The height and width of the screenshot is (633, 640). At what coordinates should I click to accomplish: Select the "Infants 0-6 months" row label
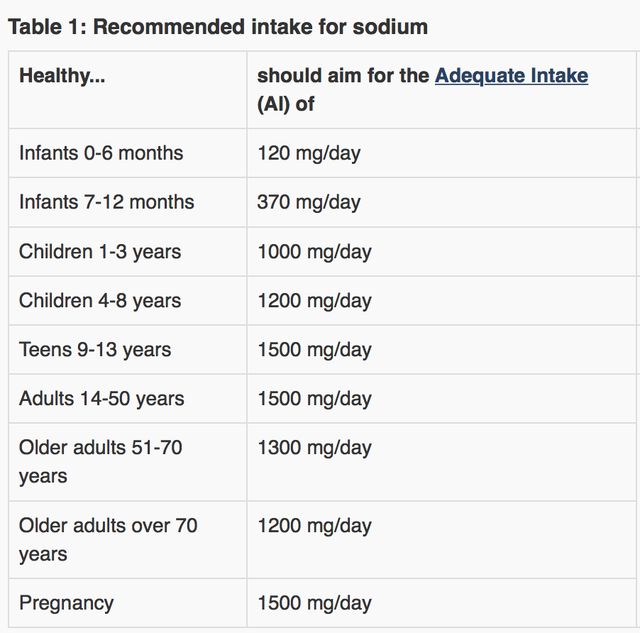click(101, 153)
